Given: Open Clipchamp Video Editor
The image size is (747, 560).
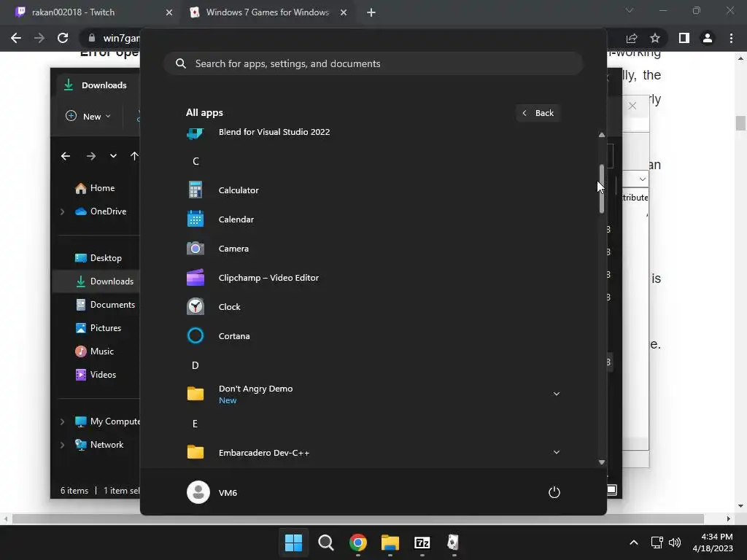Looking at the screenshot, I should coord(373,278).
